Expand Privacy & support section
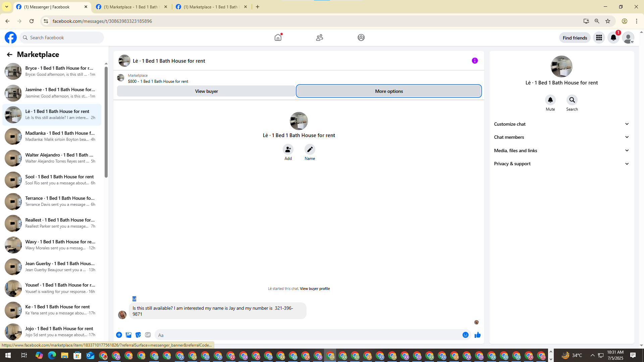Screen dimensions: 644x362 (561, 164)
